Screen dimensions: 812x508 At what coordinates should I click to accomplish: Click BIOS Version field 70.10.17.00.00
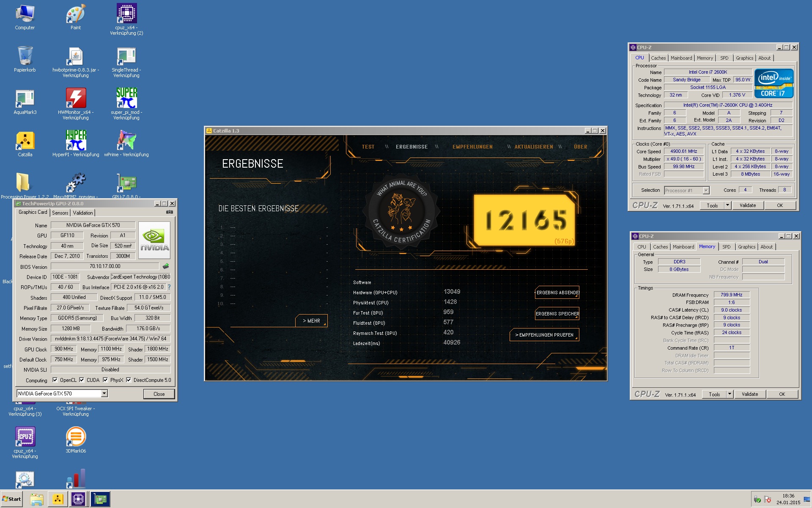click(105, 266)
